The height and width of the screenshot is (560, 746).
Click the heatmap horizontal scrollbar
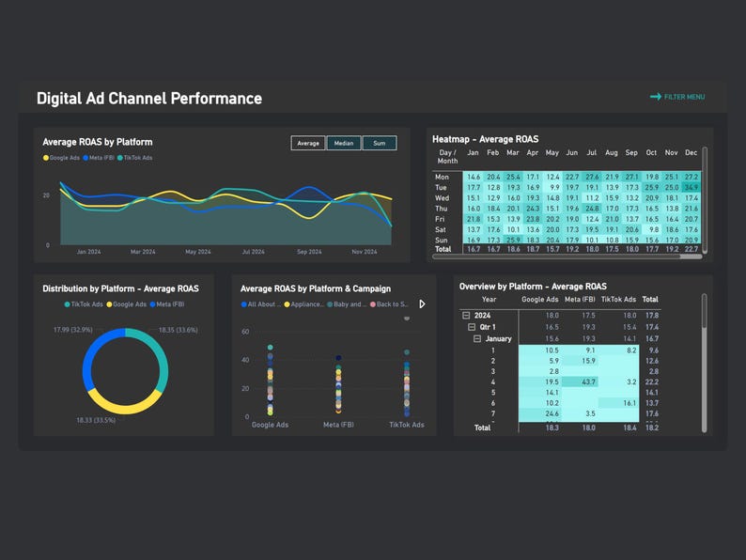pos(567,257)
